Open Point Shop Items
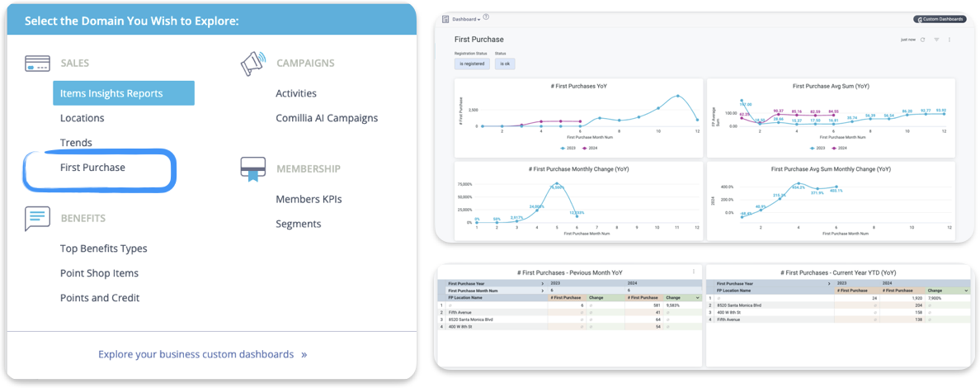 [x=99, y=273]
